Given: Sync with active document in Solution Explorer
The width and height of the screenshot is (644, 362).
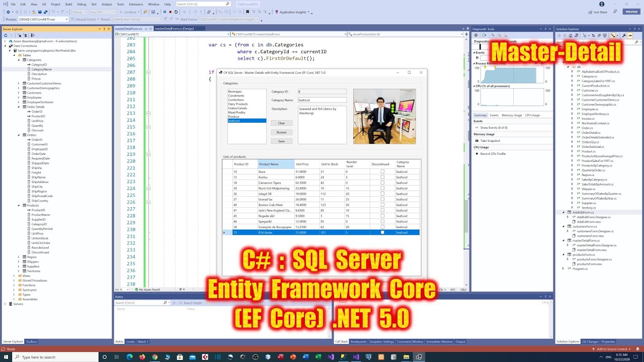Looking at the screenshot, I should tap(593, 35).
